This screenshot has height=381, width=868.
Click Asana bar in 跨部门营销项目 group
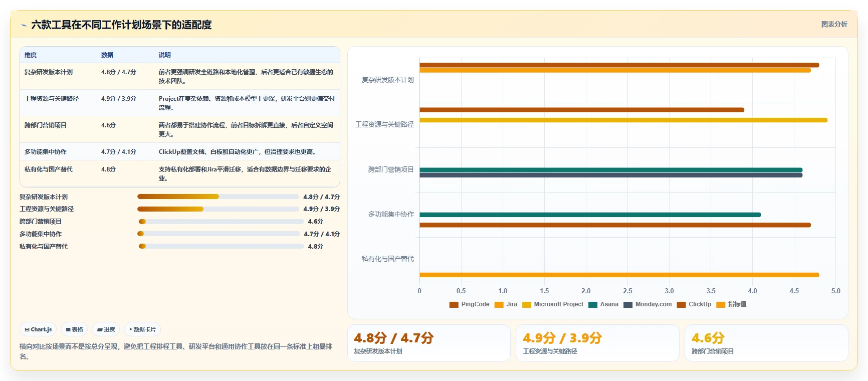pos(611,170)
